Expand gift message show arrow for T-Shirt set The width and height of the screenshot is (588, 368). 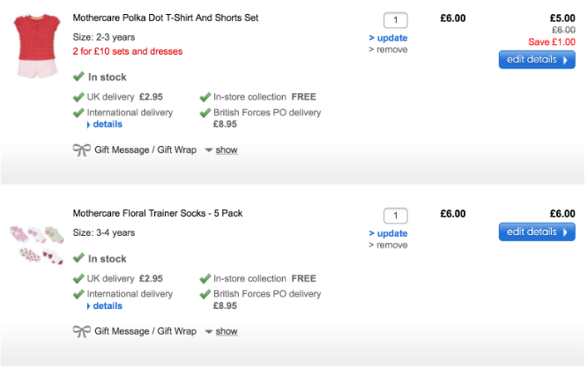[208, 151]
